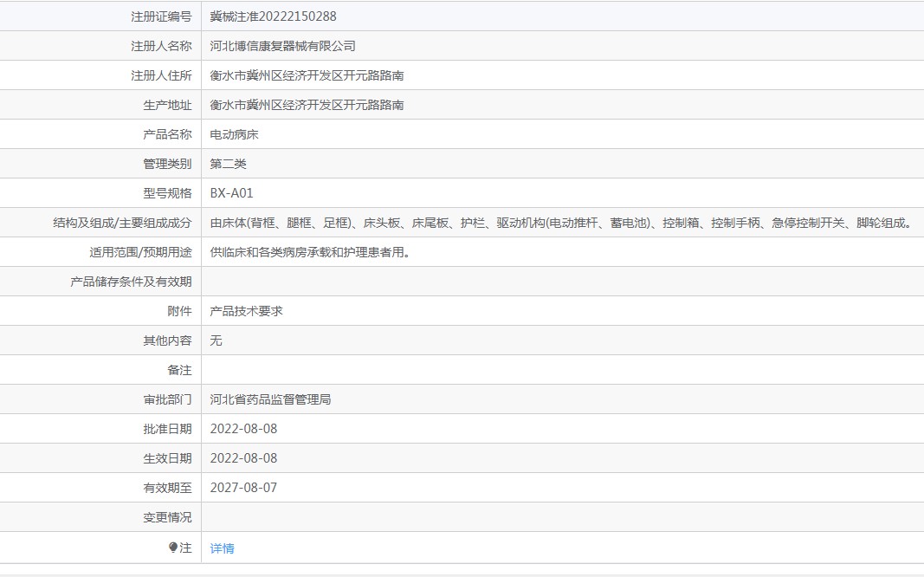Select the department 河北省药品监督管理局
The width and height of the screenshot is (924, 577).
point(270,399)
